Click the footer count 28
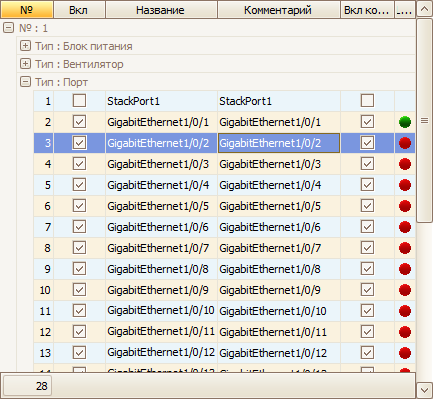Viewport: 433px width, 399px height. pyautogui.click(x=27, y=386)
